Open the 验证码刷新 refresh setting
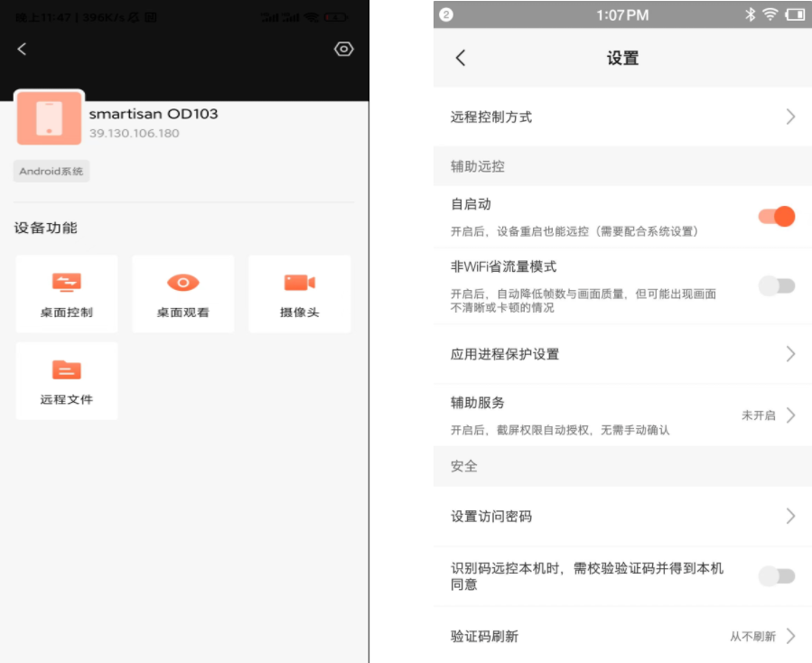 point(622,636)
